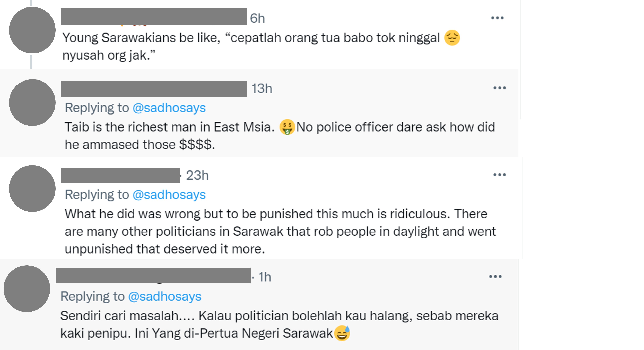Screen dimensions: 644x350
Task: Open the "What he did was wrong" reply
Action: pyautogui.click(x=275, y=231)
